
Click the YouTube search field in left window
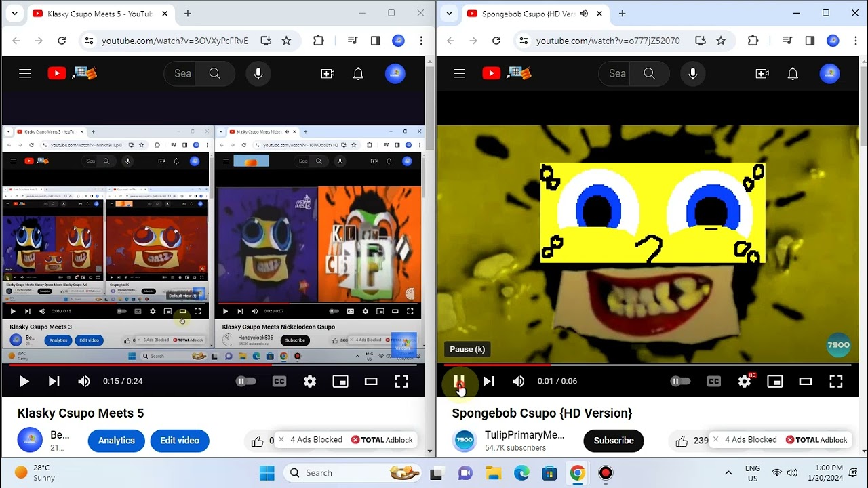[180, 74]
